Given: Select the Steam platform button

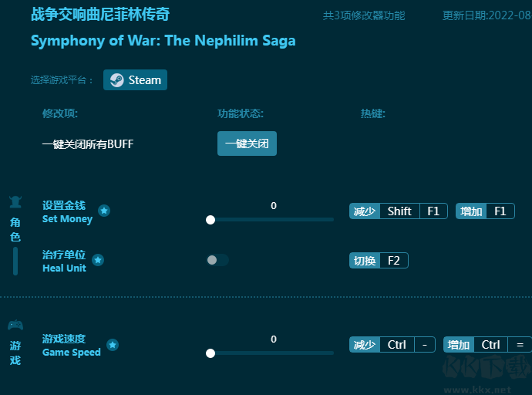Looking at the screenshot, I should pyautogui.click(x=135, y=80).
